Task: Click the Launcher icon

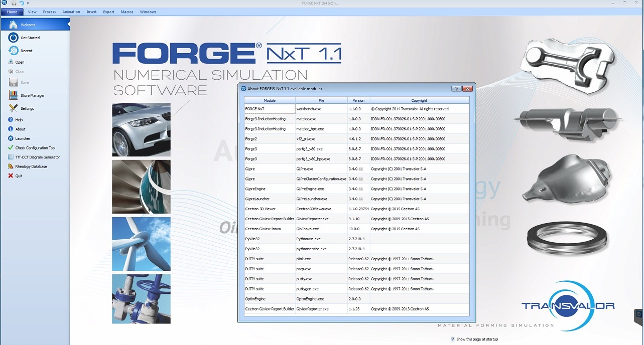Action: tap(11, 138)
